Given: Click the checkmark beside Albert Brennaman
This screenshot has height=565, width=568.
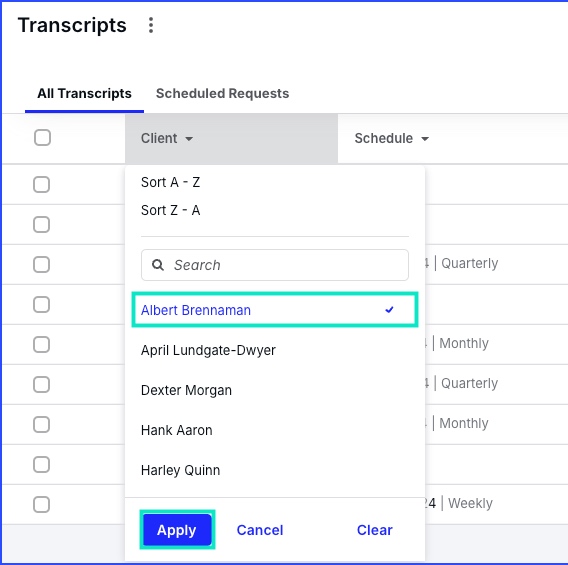Looking at the screenshot, I should point(389,310).
